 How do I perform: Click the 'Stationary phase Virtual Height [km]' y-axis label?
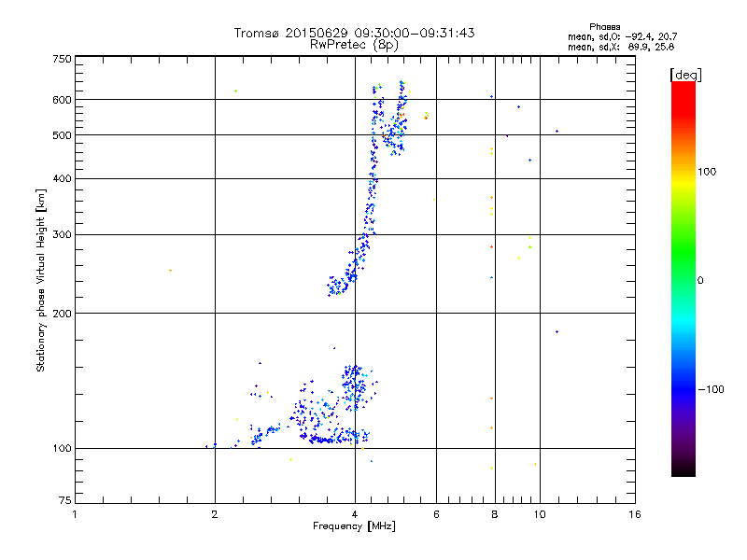(41, 280)
